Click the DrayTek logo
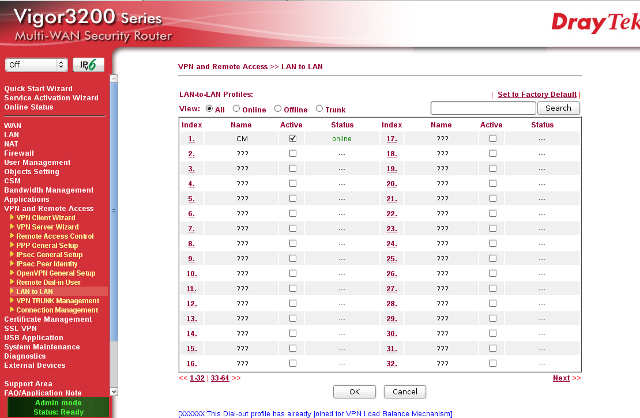This screenshot has height=418, width=640. (596, 22)
